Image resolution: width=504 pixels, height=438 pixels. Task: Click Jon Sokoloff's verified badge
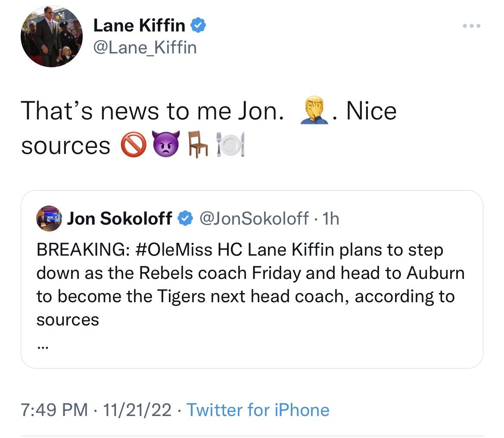186,219
